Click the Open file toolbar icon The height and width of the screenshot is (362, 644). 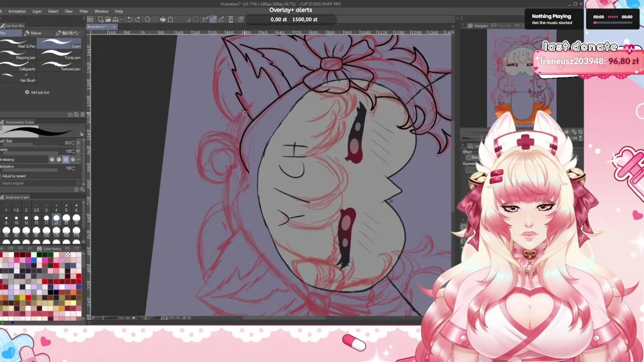point(108,20)
